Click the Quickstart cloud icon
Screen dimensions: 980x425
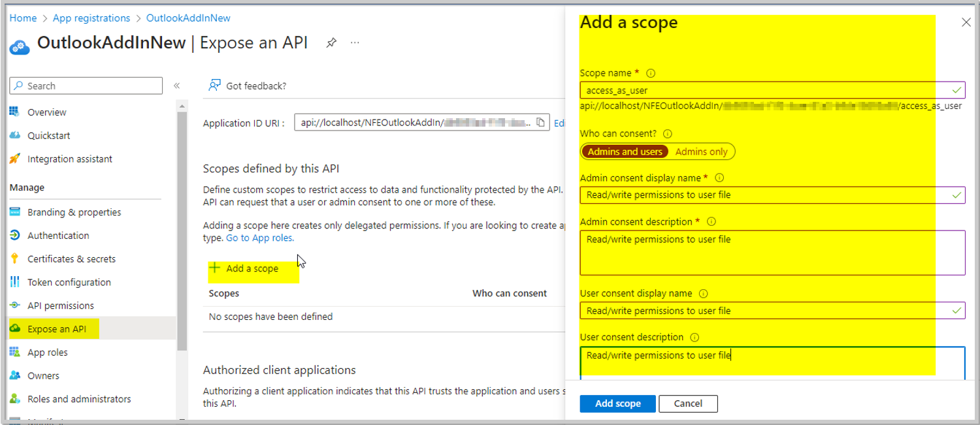(15, 136)
